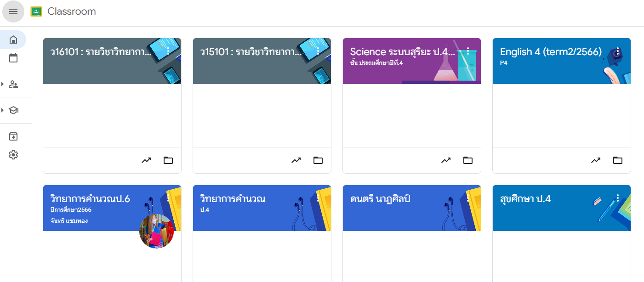Open three-dot menu on สุขศึกษา ป.4 card

tap(618, 198)
